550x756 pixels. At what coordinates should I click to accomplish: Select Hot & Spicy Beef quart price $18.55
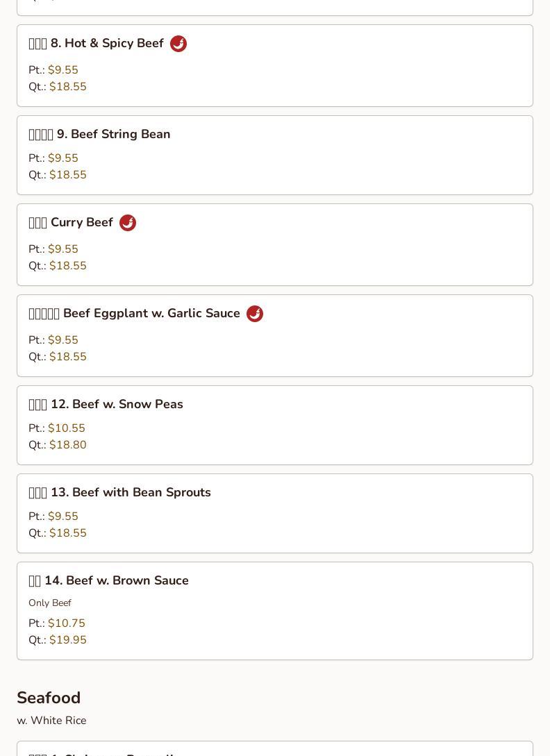[68, 87]
